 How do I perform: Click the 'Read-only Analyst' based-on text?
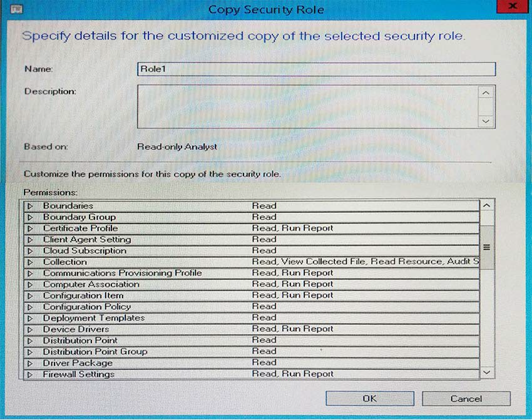(x=176, y=146)
